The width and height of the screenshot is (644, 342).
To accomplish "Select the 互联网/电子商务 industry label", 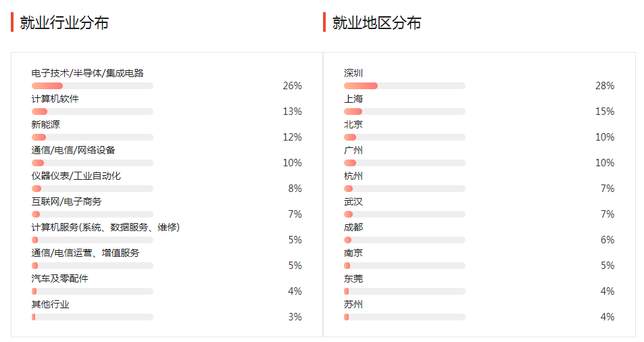I will pyautogui.click(x=66, y=201).
